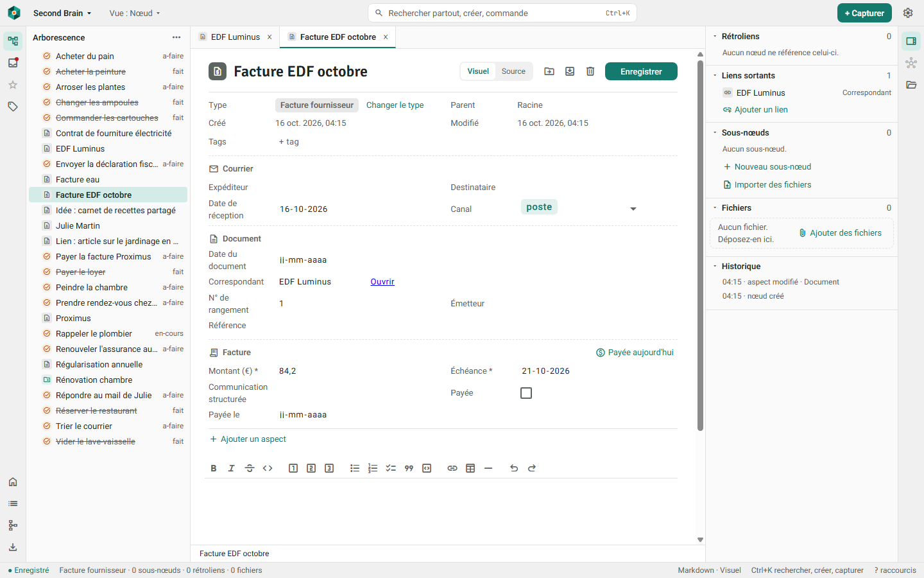Click Payée aujourd'hui shortcut
924x578 pixels.
point(635,353)
